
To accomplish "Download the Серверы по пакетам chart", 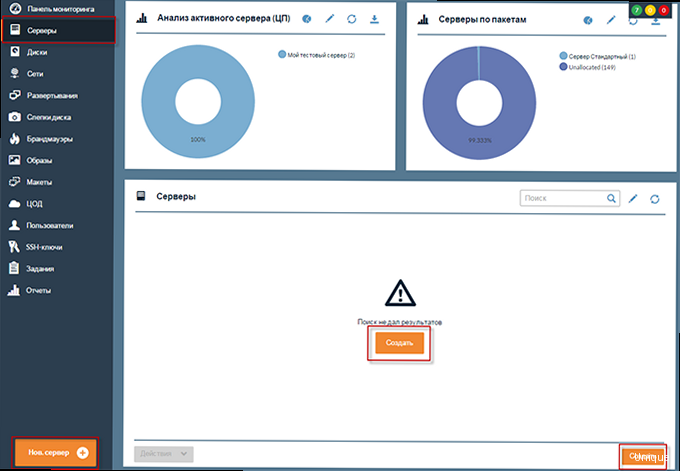I will coord(656,20).
